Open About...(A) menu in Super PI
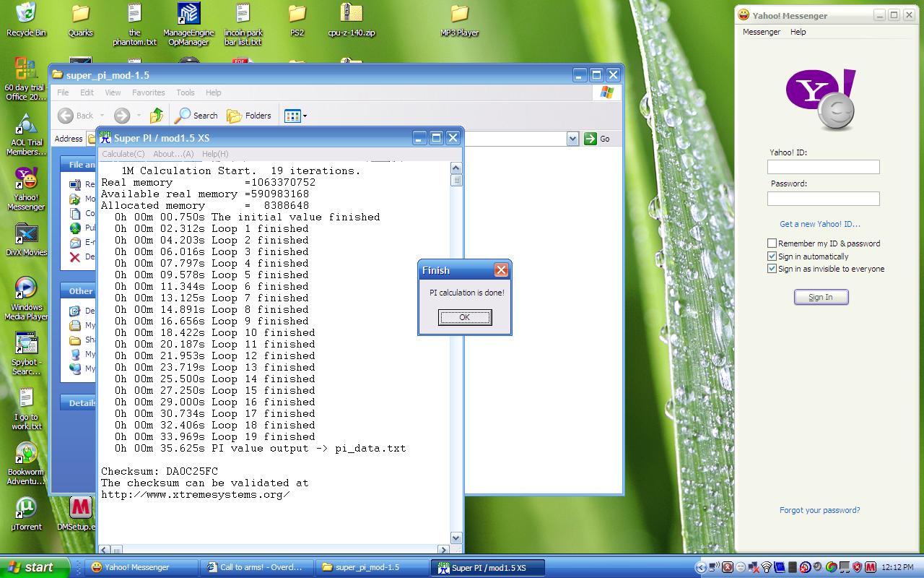 173,154
